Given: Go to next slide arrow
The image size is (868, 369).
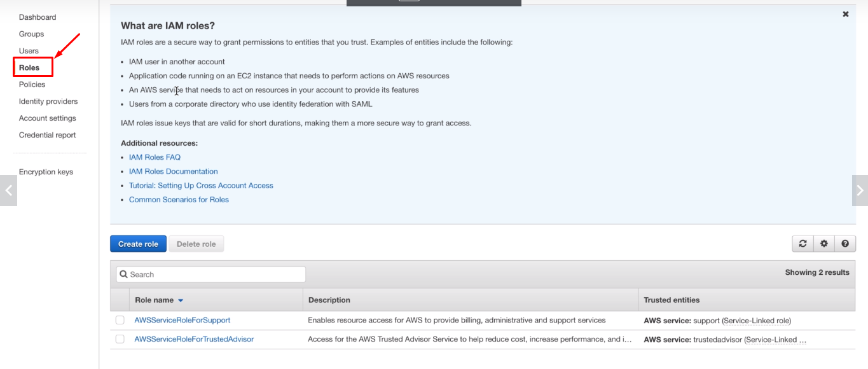Looking at the screenshot, I should tap(860, 190).
